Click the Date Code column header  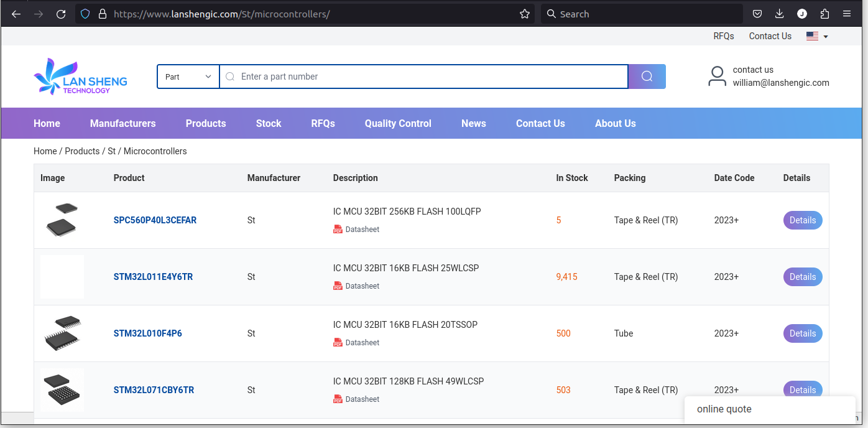[x=734, y=178]
